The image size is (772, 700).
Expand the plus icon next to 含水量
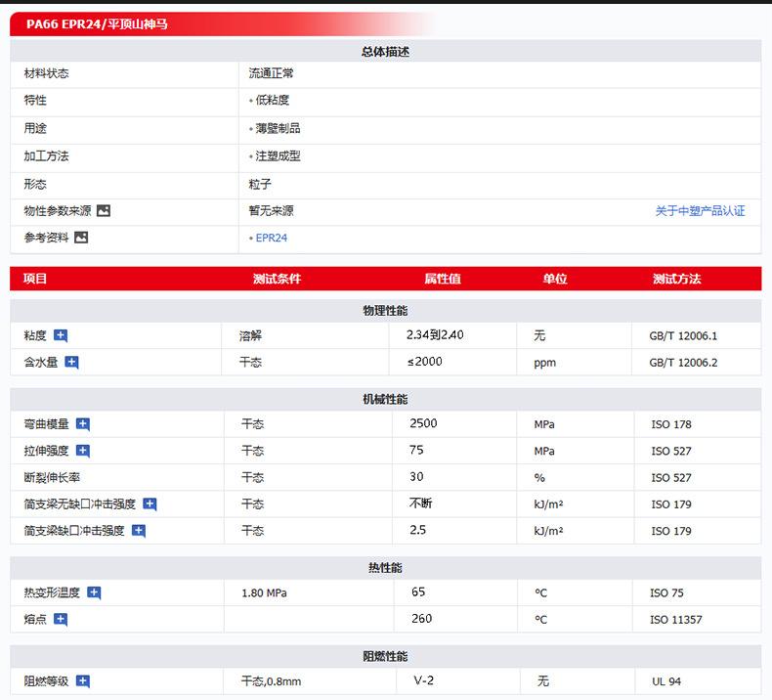[71, 363]
